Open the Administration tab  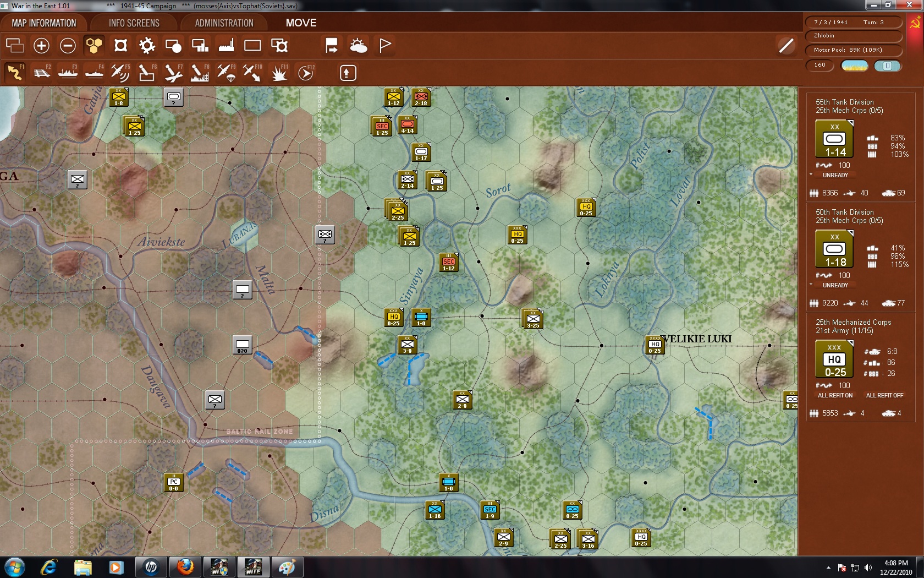point(224,23)
